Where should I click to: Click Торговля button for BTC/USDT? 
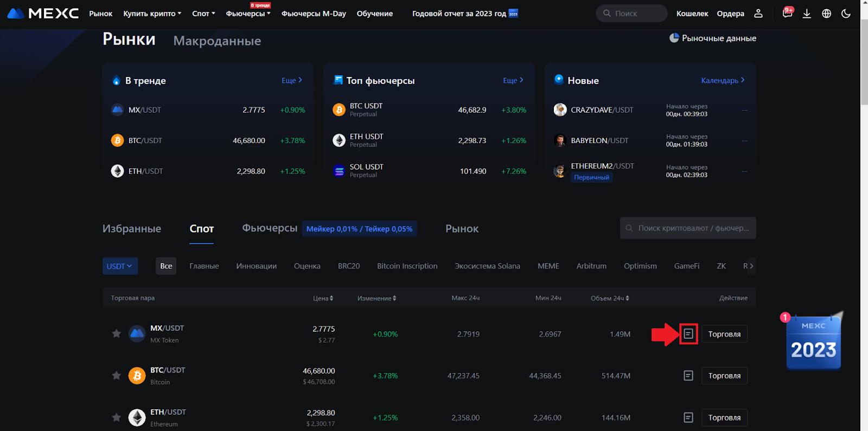coord(724,376)
